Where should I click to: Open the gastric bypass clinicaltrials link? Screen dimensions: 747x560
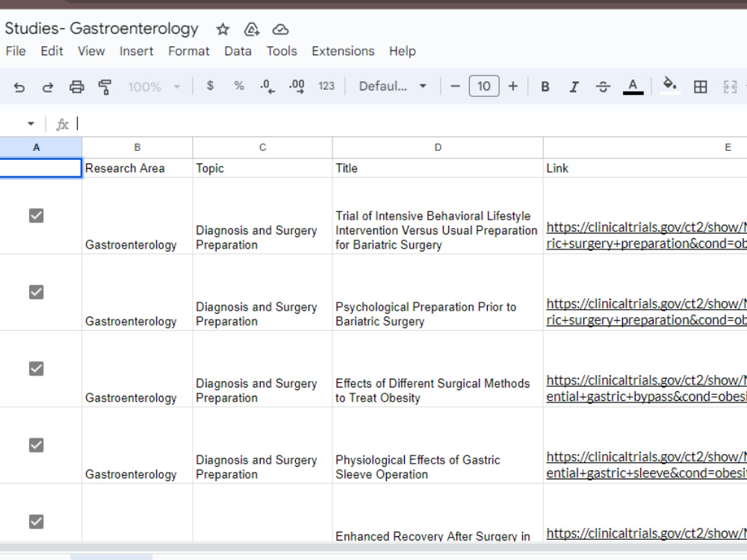coord(646,388)
